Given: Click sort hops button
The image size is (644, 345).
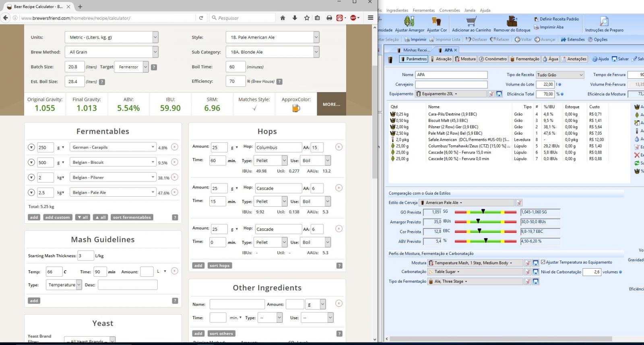Looking at the screenshot, I should [219, 265].
